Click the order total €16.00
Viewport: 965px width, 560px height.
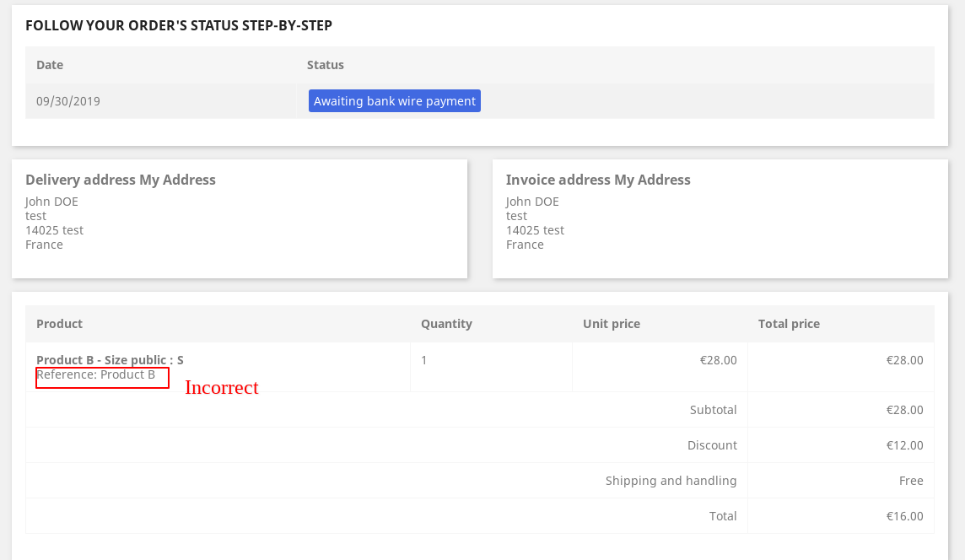coord(904,516)
